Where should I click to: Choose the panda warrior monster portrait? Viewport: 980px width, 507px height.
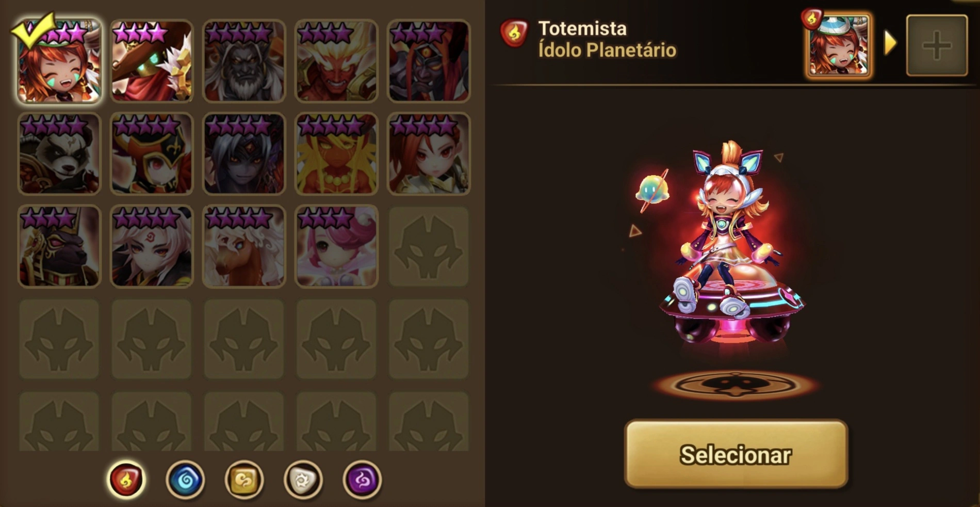click(59, 154)
